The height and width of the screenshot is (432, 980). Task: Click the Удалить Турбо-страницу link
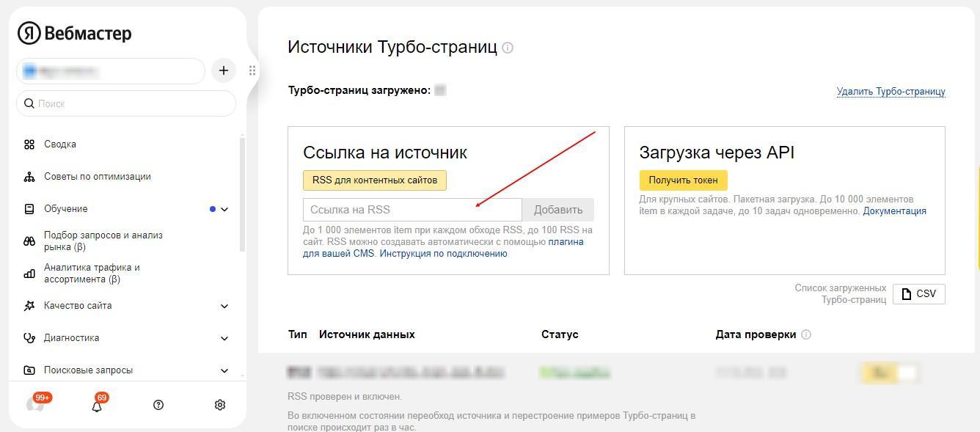point(891,92)
